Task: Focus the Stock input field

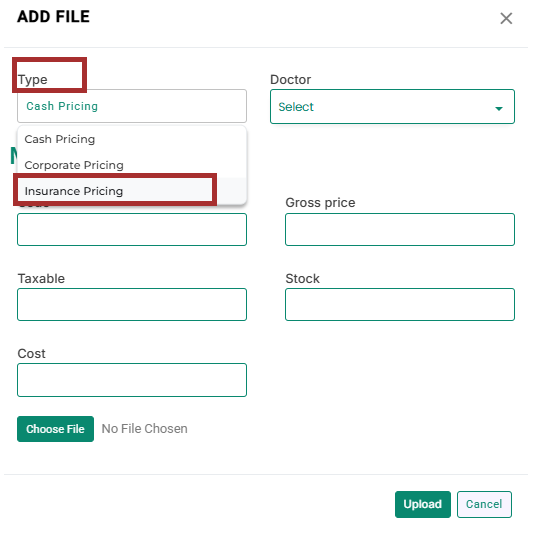Action: click(400, 305)
